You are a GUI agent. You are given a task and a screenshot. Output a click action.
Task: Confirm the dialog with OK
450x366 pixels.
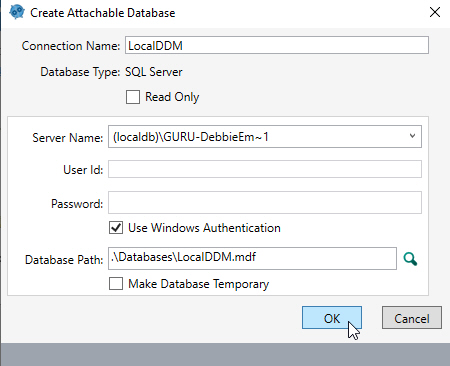click(332, 318)
